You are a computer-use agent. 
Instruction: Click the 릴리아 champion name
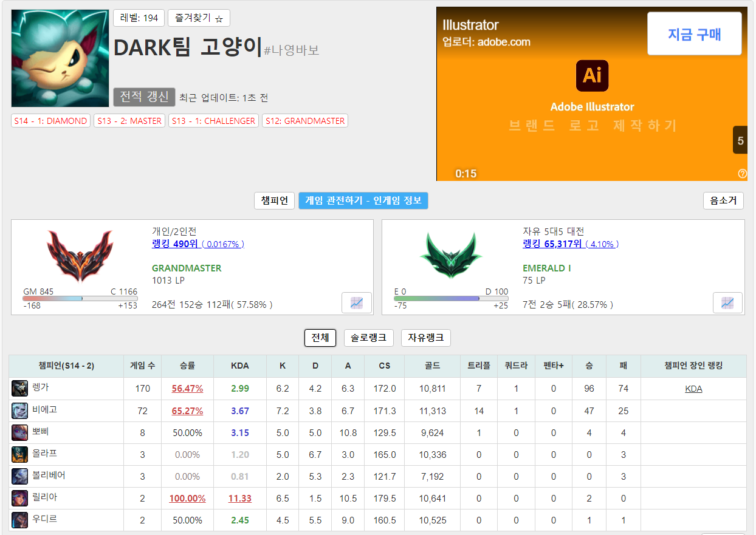(44, 497)
